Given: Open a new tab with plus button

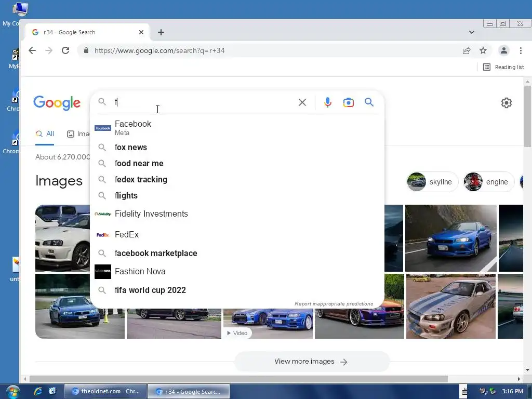Looking at the screenshot, I should (x=161, y=32).
